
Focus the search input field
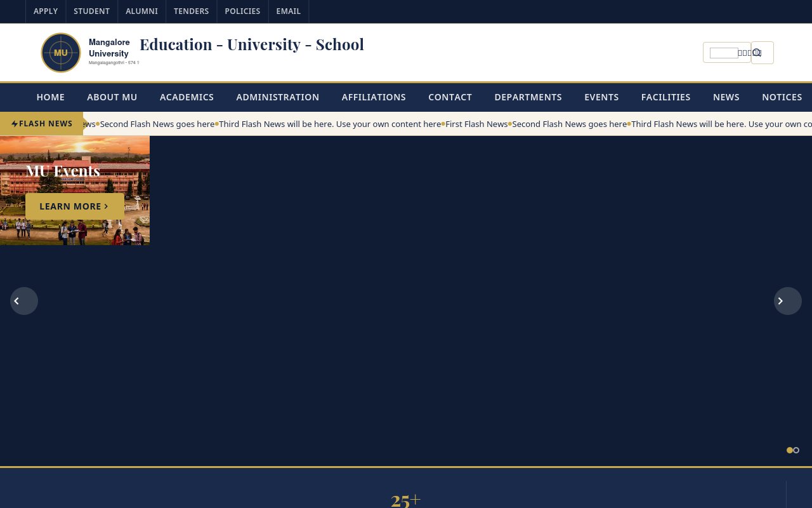tap(724, 53)
